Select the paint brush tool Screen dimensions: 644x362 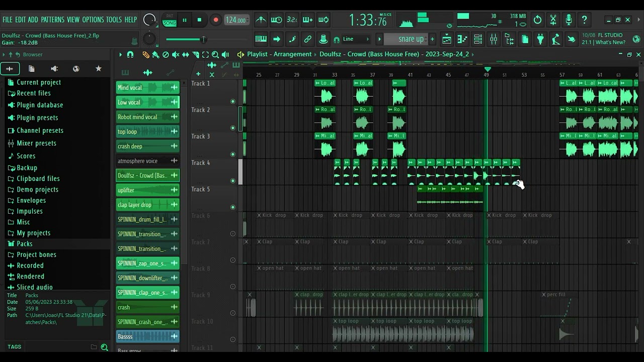coord(155,54)
